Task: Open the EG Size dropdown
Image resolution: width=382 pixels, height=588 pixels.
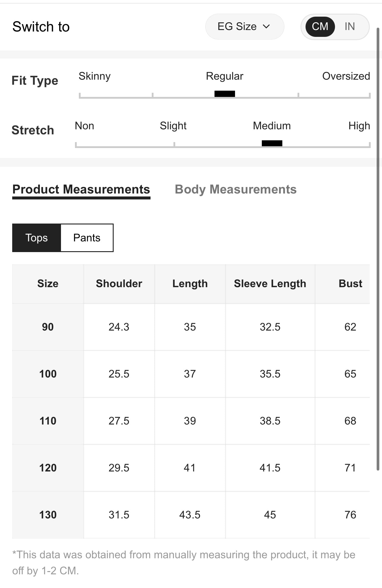Action: coord(245,26)
